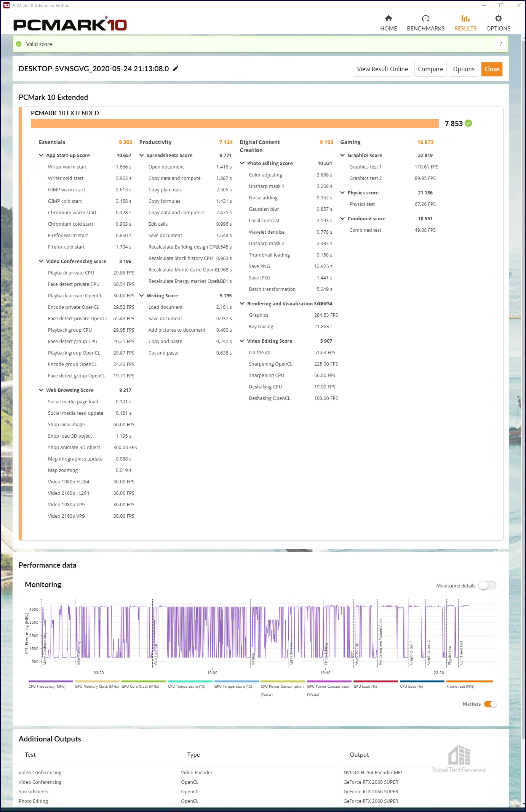Collapse Web Browsing Score section
The width and height of the screenshot is (526, 812).
pos(41,390)
